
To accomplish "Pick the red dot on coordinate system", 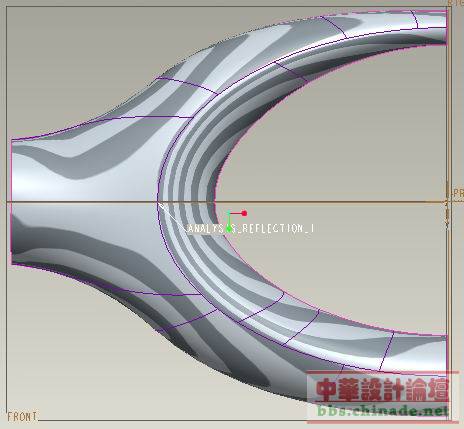I will tap(244, 213).
